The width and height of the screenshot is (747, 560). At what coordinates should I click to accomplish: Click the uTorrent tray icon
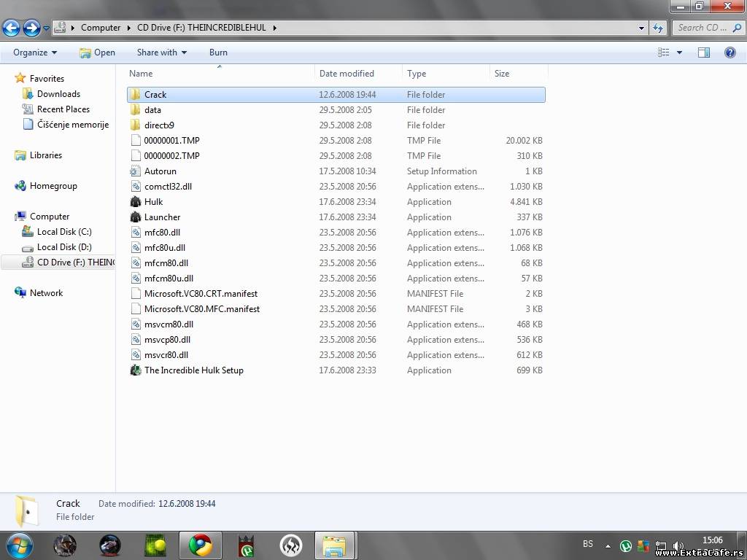(625, 545)
